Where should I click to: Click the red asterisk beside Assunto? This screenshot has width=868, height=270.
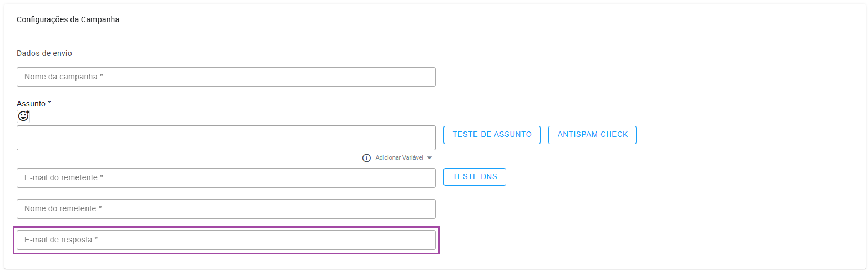pos(49,103)
